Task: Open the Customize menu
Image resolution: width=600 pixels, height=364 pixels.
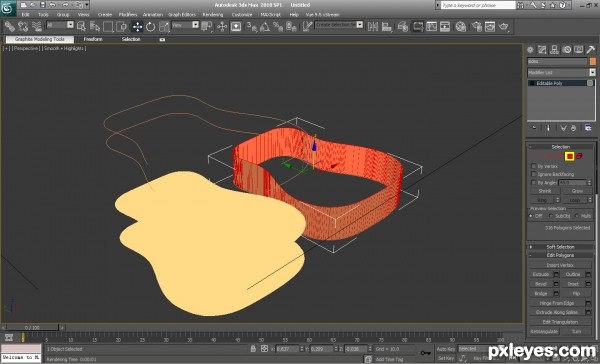Action: coord(242,15)
